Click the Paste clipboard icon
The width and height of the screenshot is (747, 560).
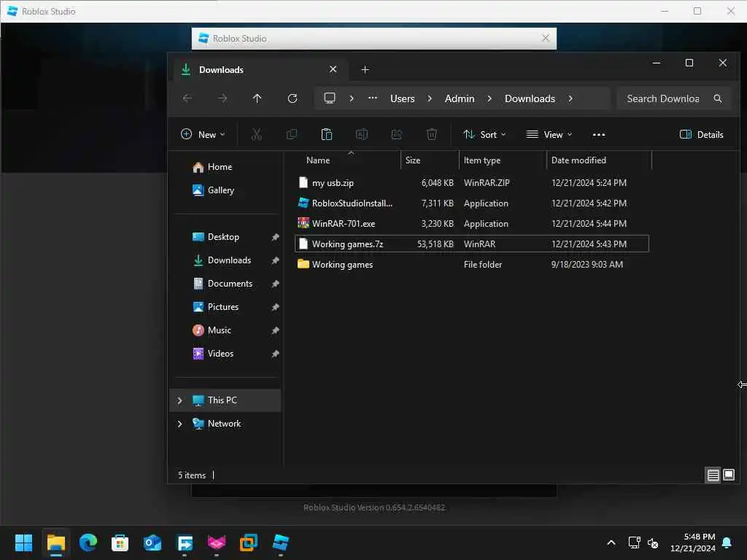click(326, 135)
